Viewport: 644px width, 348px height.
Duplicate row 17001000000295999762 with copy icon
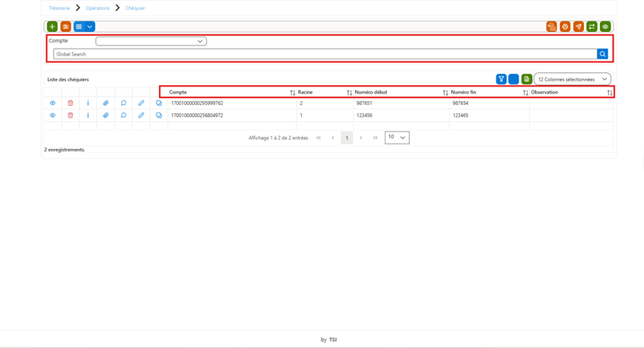[159, 103]
